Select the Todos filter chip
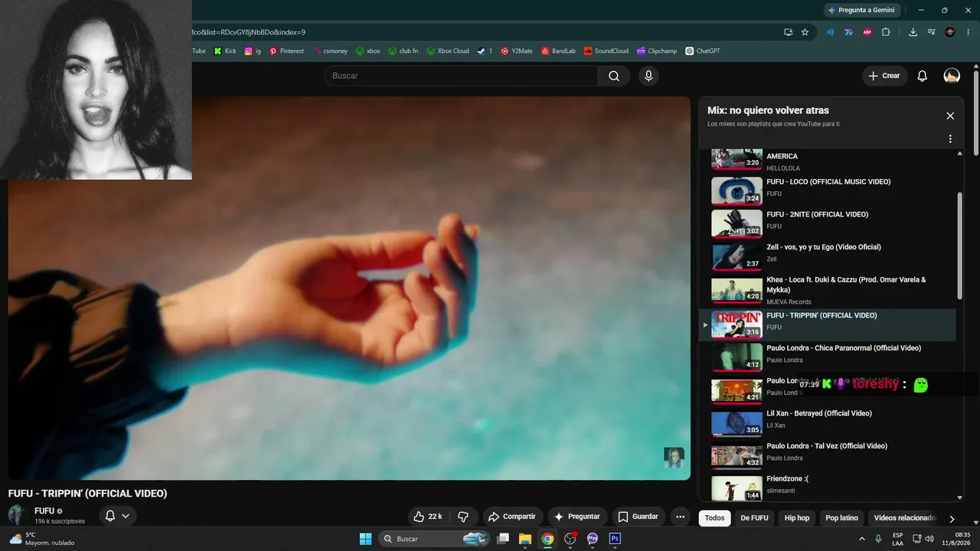 click(x=714, y=518)
